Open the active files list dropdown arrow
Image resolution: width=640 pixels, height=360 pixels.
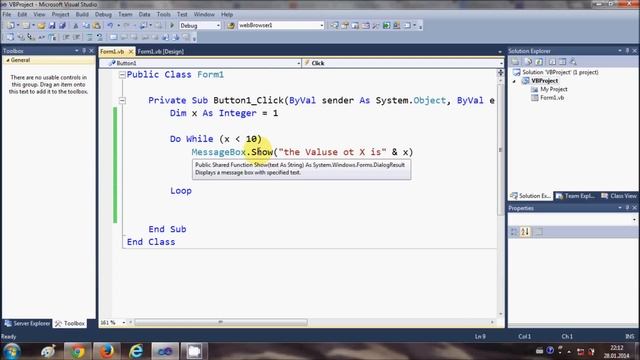(x=500, y=52)
